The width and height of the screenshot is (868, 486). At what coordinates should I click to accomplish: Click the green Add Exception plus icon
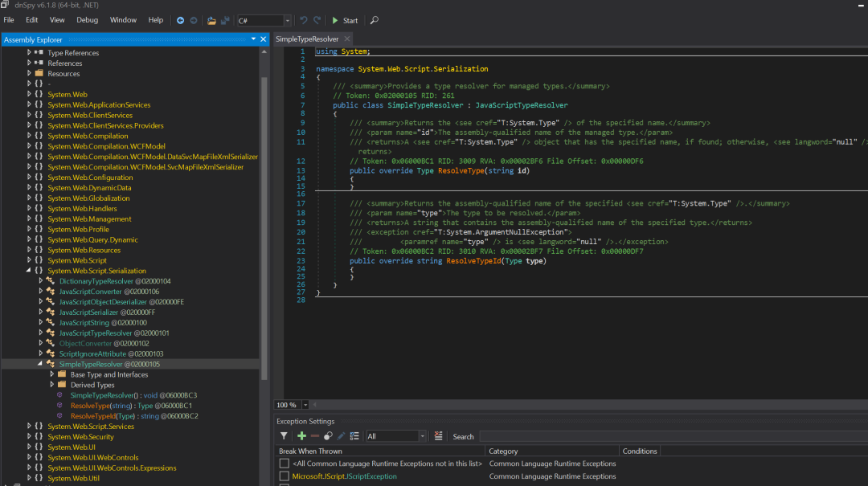tap(301, 436)
